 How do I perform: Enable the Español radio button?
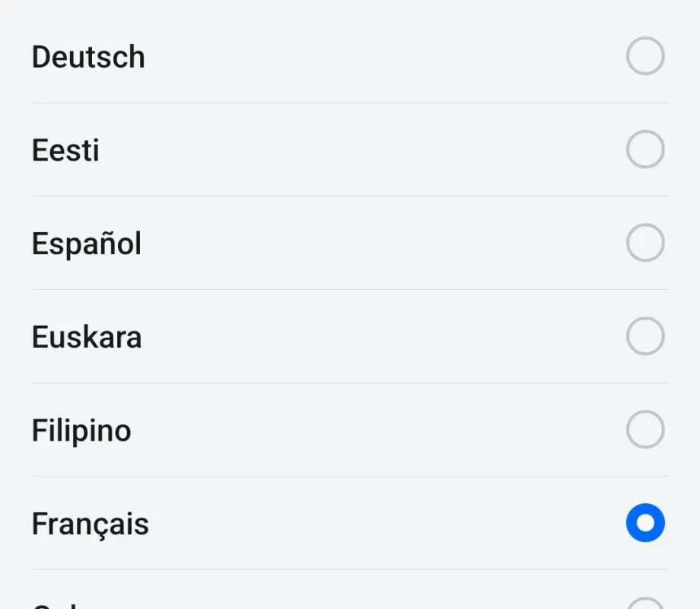(x=645, y=243)
